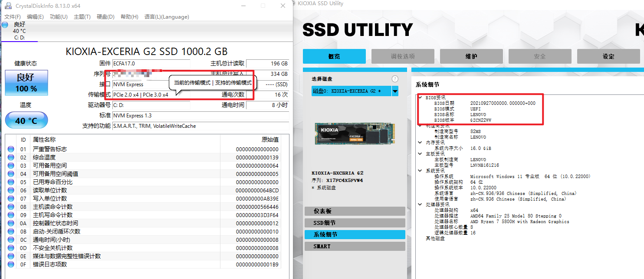
Task: Click the help question mark beside 选择磁盘
Action: (x=395, y=79)
